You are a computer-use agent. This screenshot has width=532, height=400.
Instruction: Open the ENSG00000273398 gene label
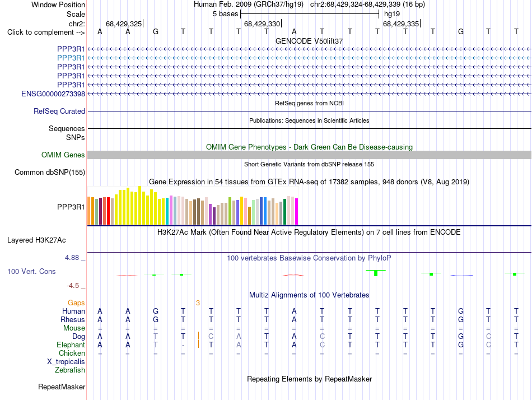point(53,94)
